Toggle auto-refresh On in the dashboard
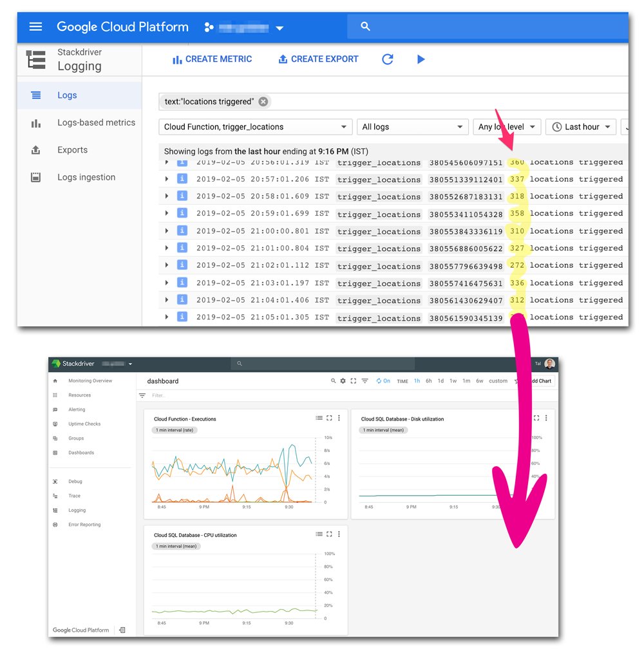Screen dimensions: 644x649 (x=383, y=381)
